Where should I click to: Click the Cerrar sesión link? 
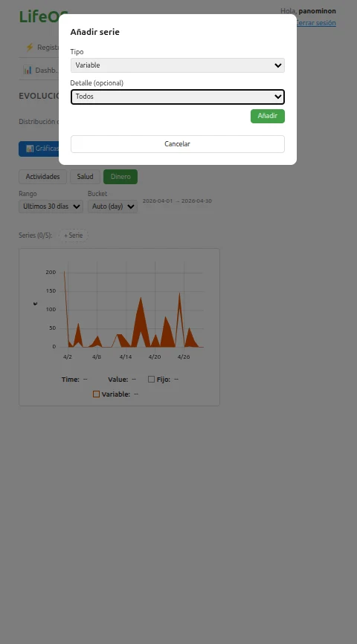[x=315, y=23]
